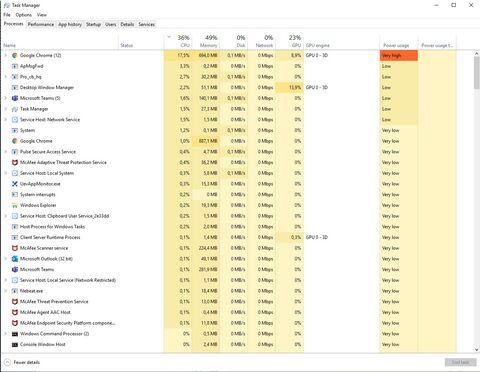Select the Task Manager process icon
This screenshot has height=372, width=480.
(15, 109)
